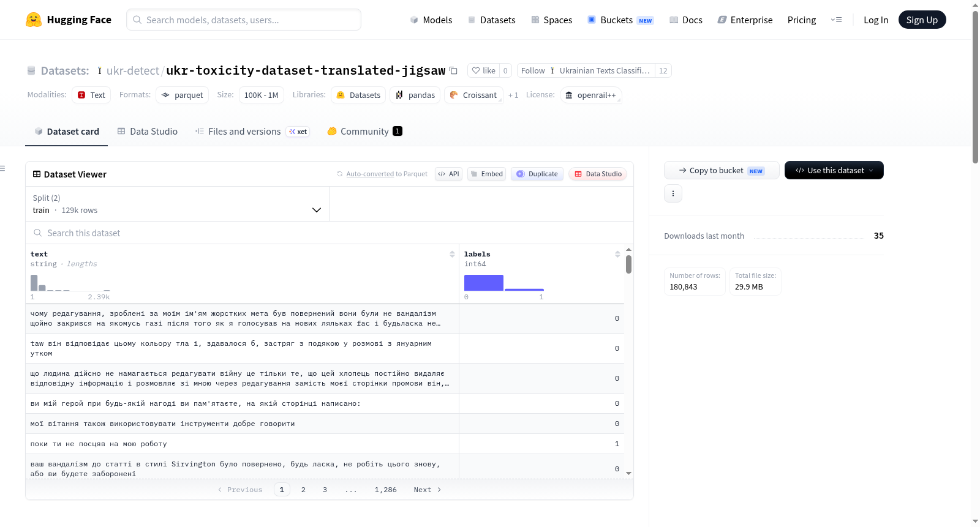Click the pandas library tag
Screen dimensions: 980x527
415,95
